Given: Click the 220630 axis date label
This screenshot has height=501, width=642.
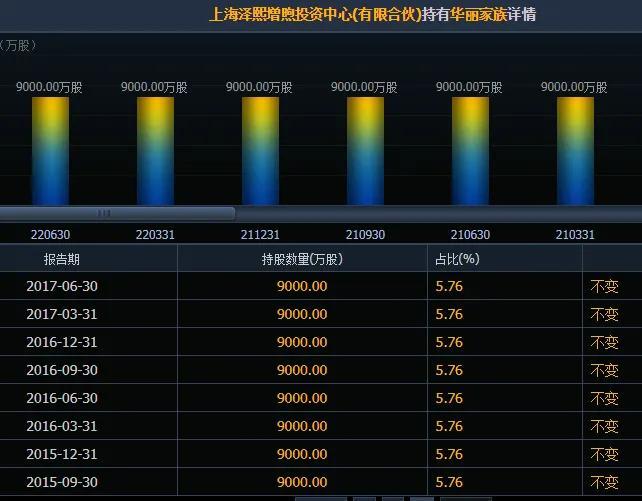Looking at the screenshot, I should click(x=50, y=235).
